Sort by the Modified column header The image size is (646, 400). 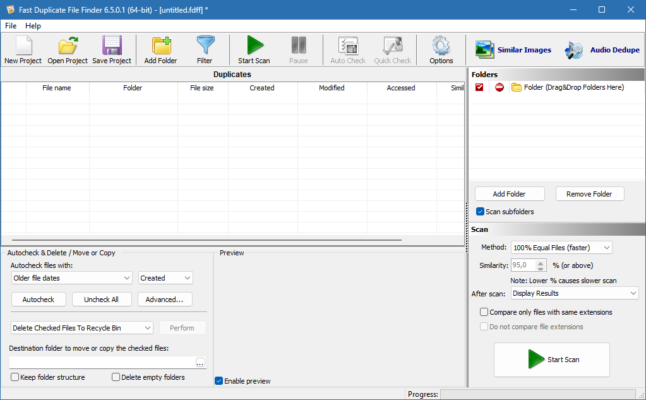coord(332,88)
